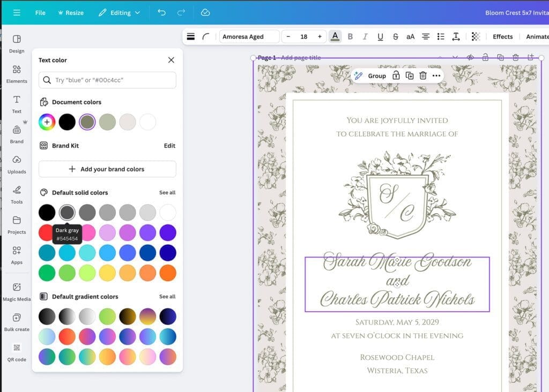Click Add your brand colors button
The height and width of the screenshot is (392, 549).
107,169
